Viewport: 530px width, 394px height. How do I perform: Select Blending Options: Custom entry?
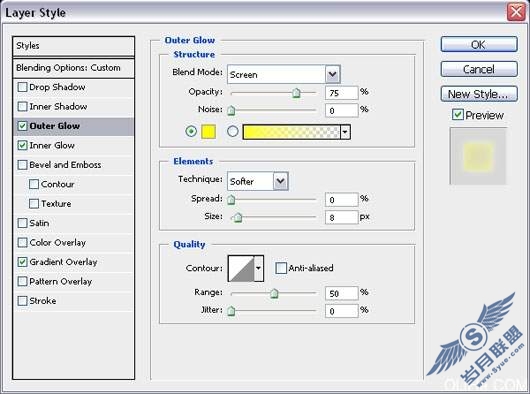73,68
